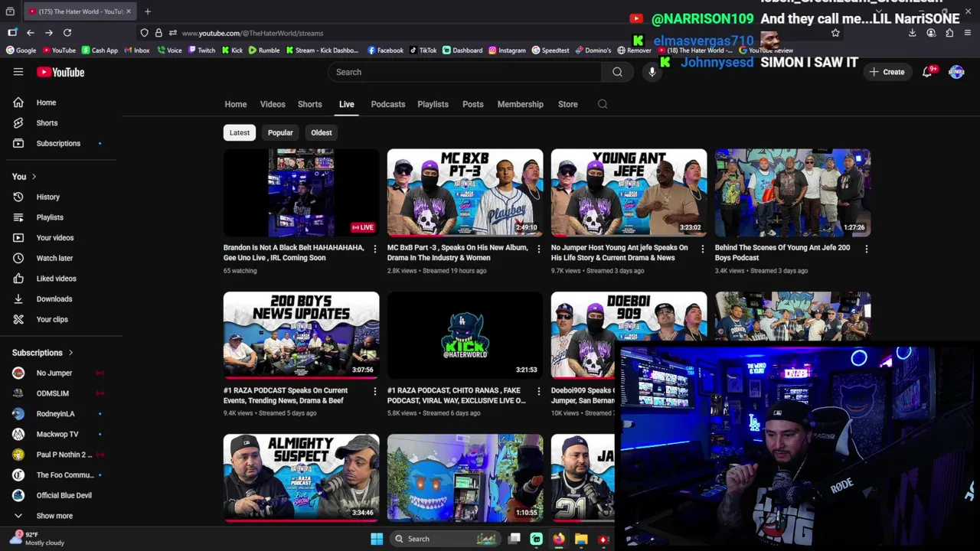Viewport: 980px width, 551px height.
Task: Open the ALMIGHTY SUSPECT video thumbnail
Action: point(301,478)
